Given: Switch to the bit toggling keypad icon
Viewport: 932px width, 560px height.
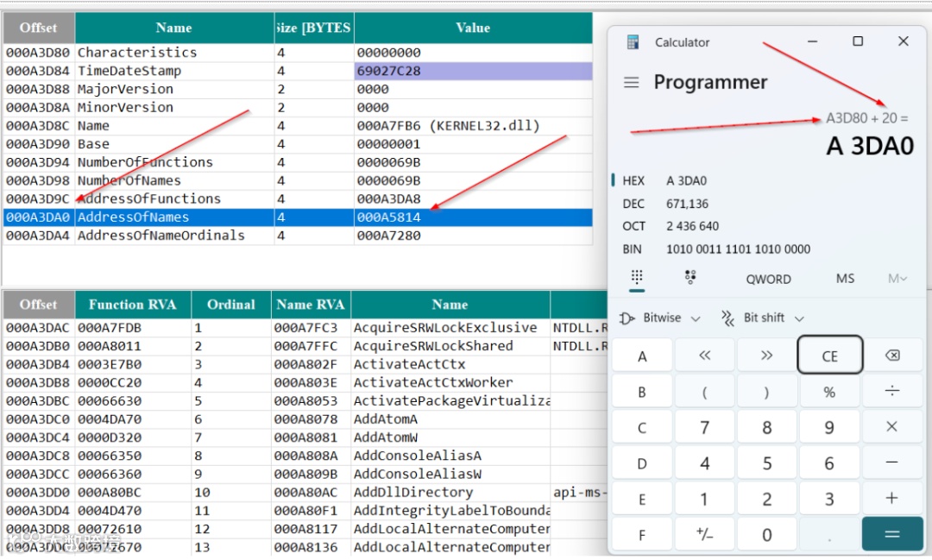Looking at the screenshot, I should point(690,278).
